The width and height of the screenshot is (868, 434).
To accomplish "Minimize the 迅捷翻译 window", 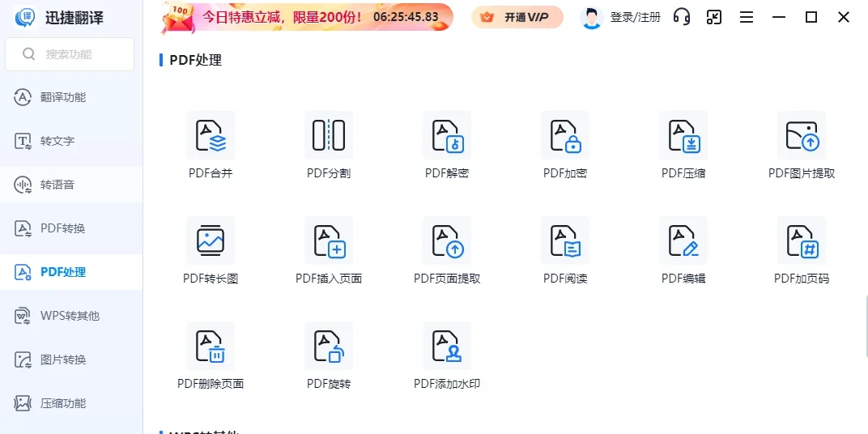I will coord(779,17).
